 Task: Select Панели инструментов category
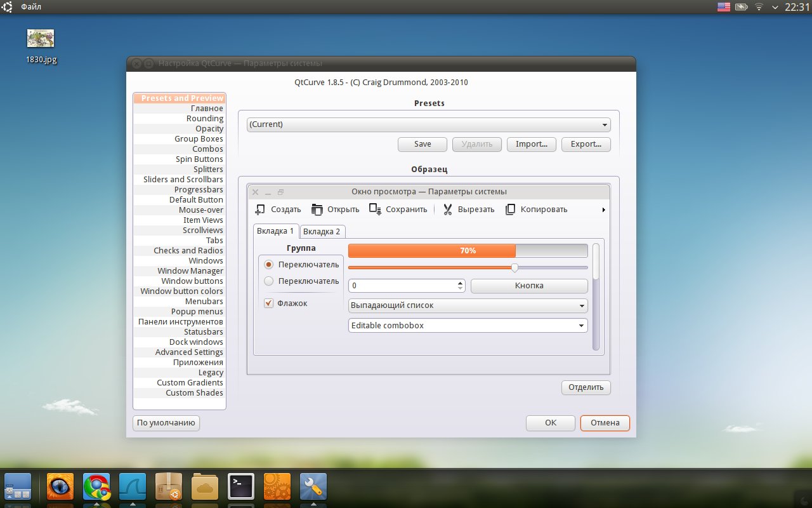click(180, 322)
